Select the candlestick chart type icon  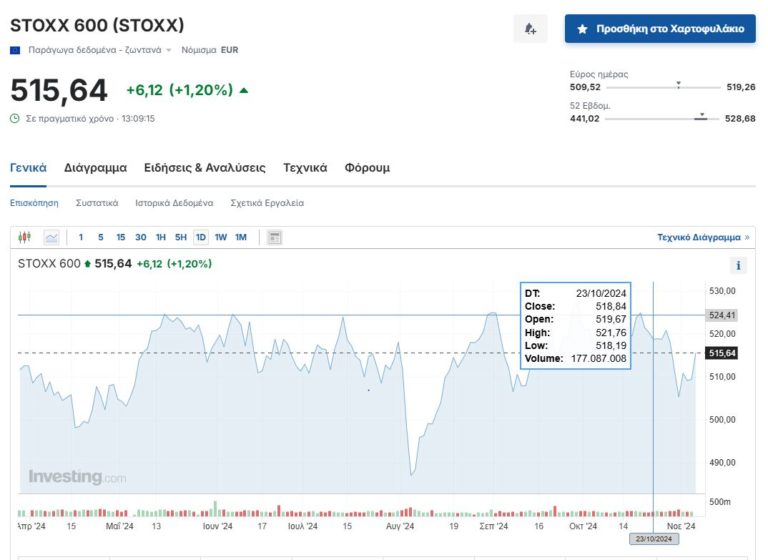pyautogui.click(x=26, y=237)
